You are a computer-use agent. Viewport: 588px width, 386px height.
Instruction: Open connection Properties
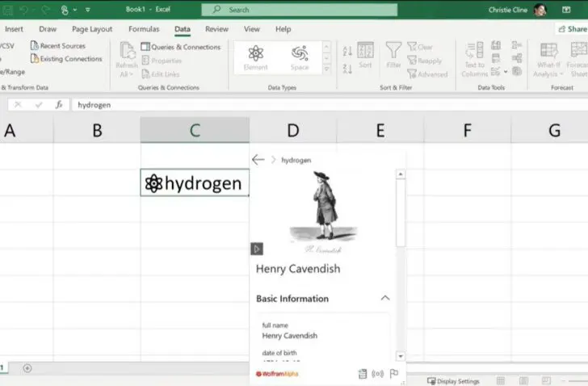[162, 61]
